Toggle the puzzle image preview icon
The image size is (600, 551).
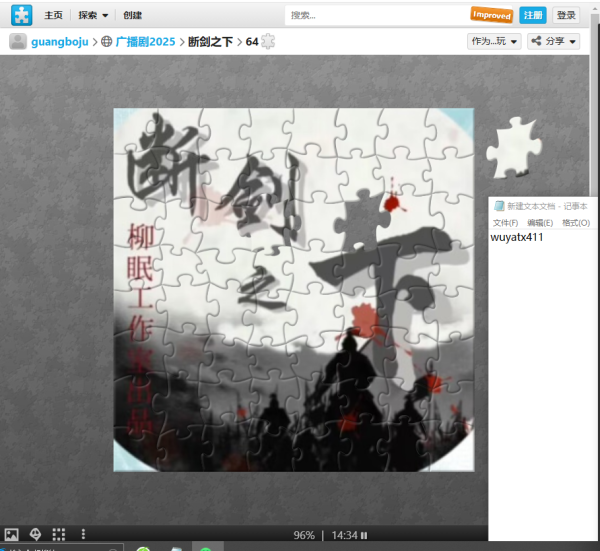click(11, 534)
